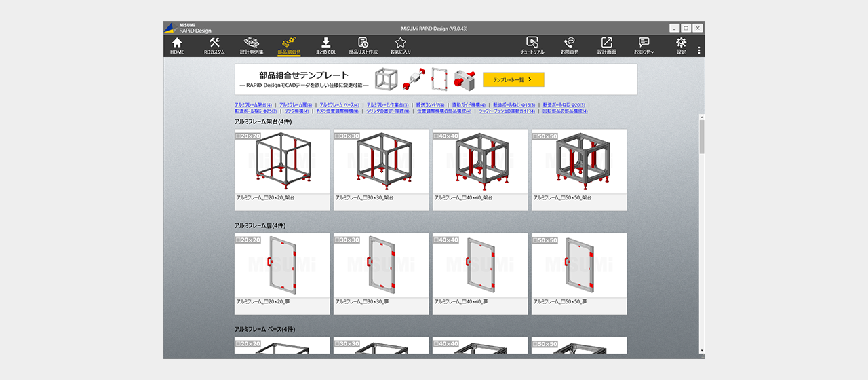Open the 搬送コンベヤ(4) link
This screenshot has height=380, width=868.
(430, 105)
